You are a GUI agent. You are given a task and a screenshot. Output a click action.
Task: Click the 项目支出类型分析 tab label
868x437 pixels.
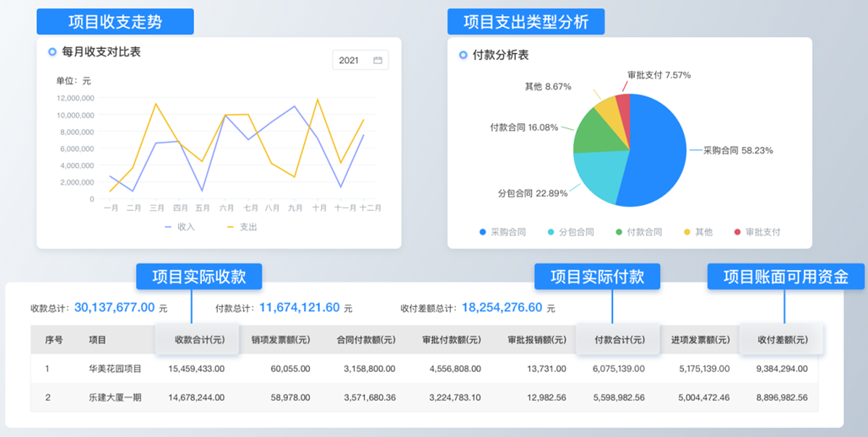point(525,22)
